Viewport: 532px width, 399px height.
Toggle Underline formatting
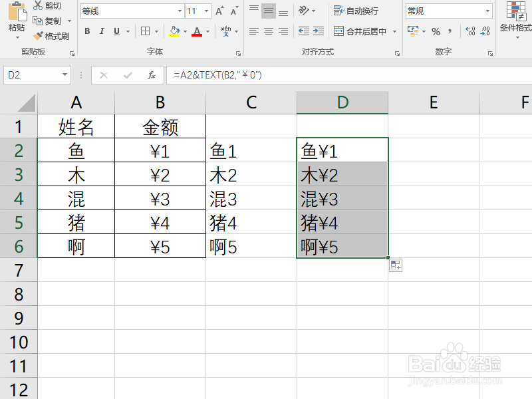tap(117, 31)
